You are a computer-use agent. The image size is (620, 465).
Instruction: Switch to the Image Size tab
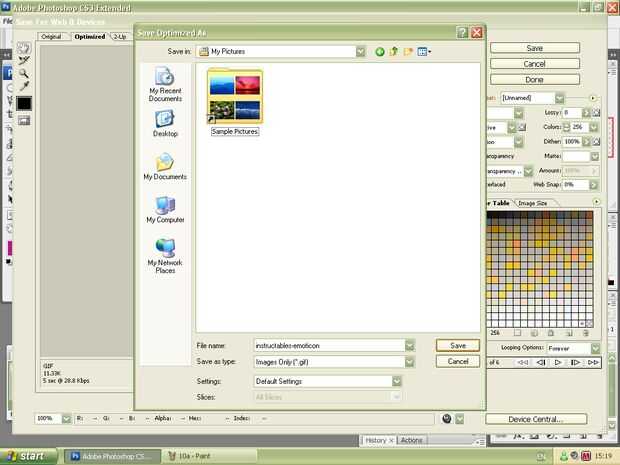[533, 203]
